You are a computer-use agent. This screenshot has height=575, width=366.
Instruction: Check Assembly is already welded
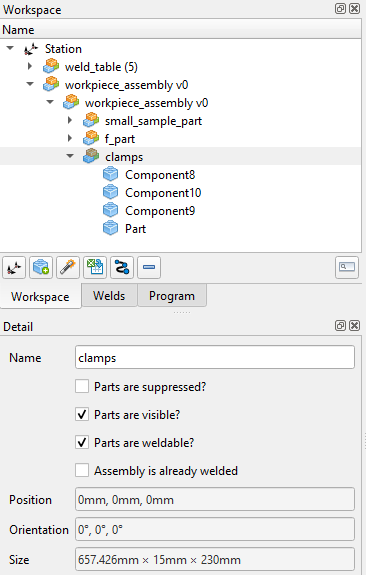click(x=82, y=470)
